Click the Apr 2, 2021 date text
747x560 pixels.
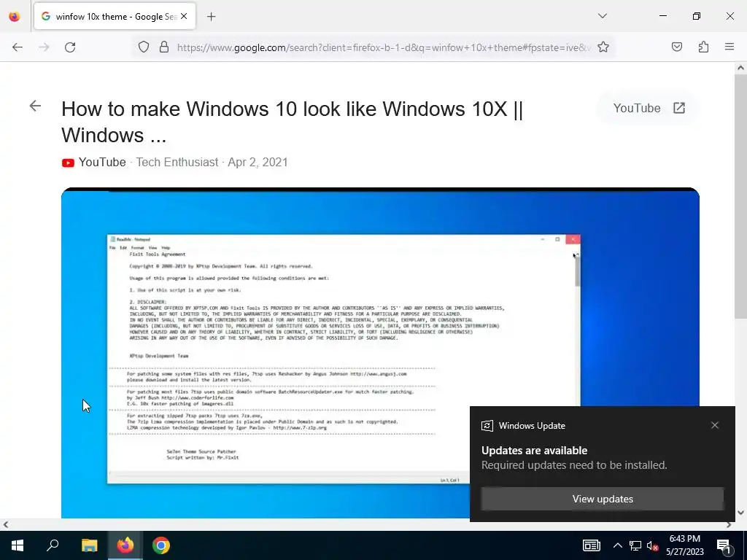pos(258,163)
